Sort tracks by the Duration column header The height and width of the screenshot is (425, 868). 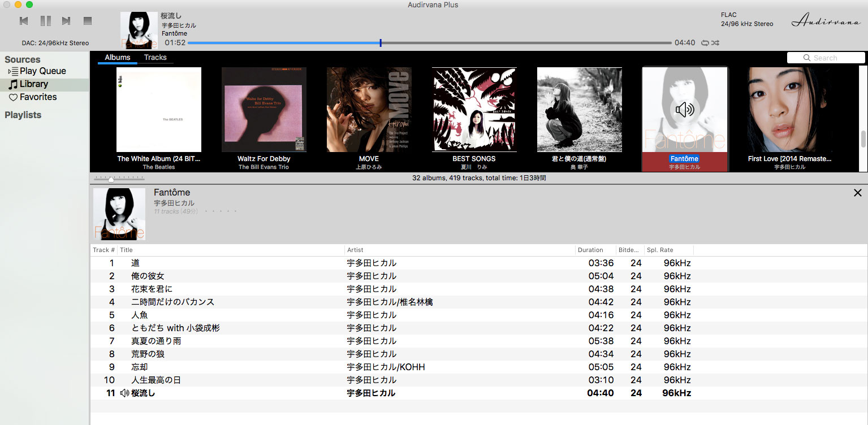(595, 250)
